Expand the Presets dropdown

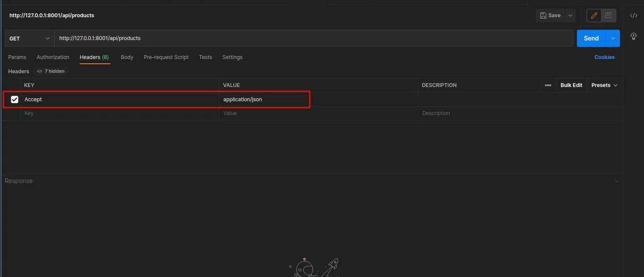point(604,85)
